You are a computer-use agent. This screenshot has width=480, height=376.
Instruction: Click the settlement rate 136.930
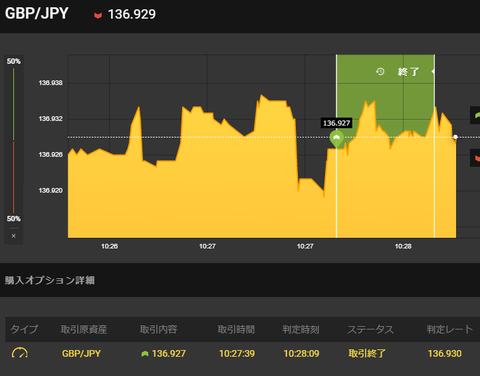pyautogui.click(x=445, y=353)
